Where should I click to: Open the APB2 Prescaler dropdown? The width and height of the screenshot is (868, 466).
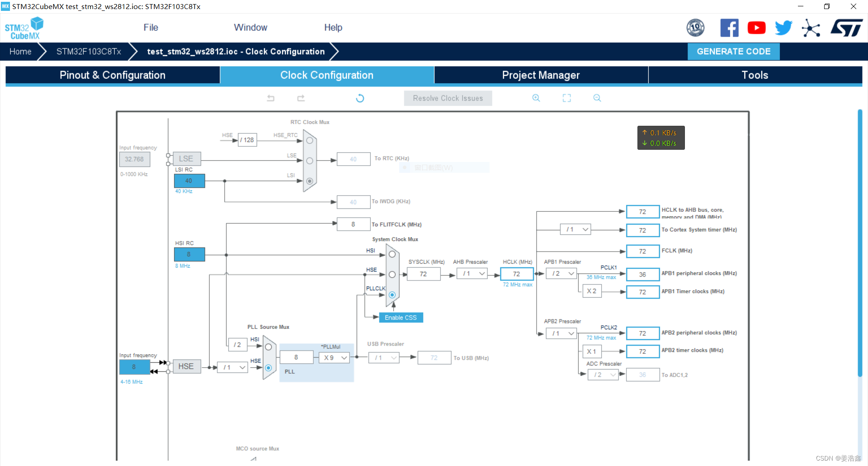click(561, 333)
